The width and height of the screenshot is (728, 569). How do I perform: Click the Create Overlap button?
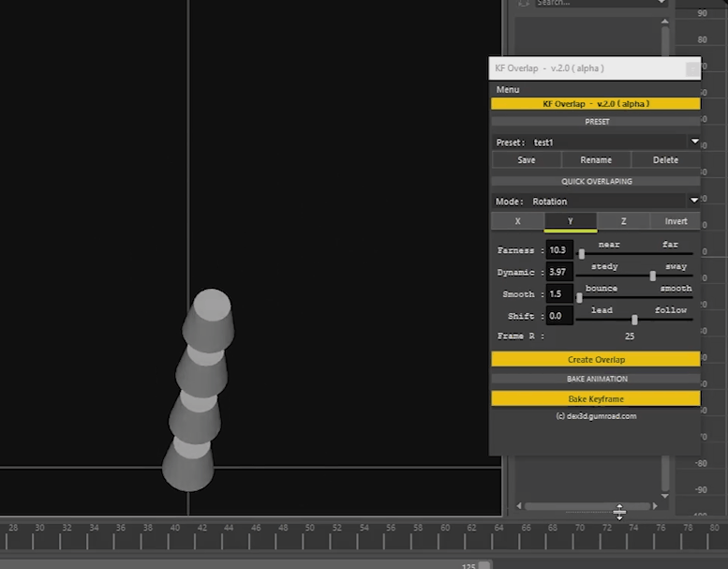[596, 359]
